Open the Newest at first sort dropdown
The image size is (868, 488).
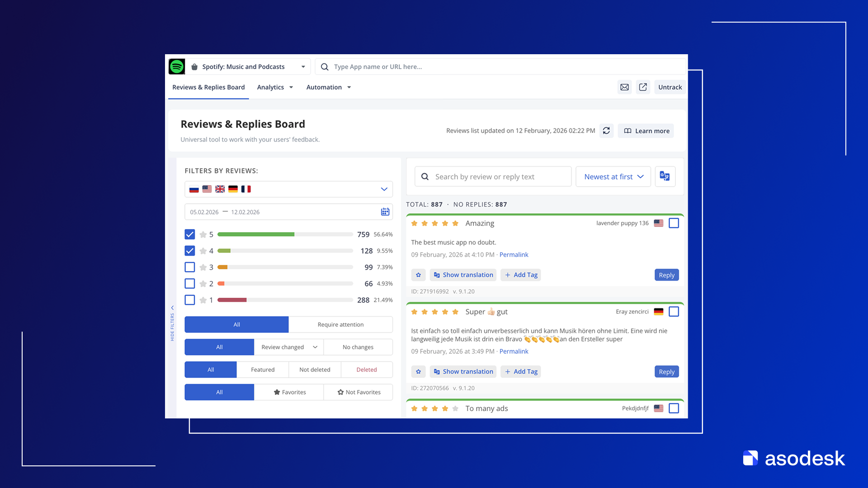coord(613,177)
